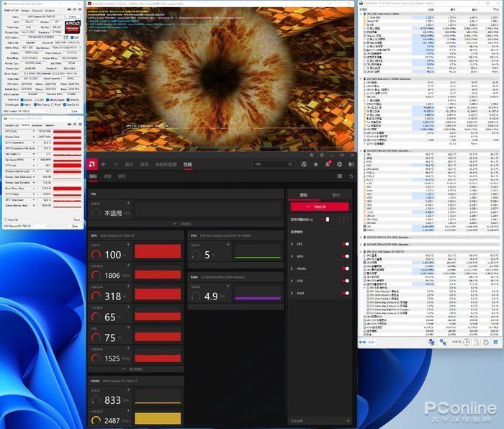Viewport: 504px width, 429px height.
Task: Click the red start logging button
Action: click(x=320, y=207)
